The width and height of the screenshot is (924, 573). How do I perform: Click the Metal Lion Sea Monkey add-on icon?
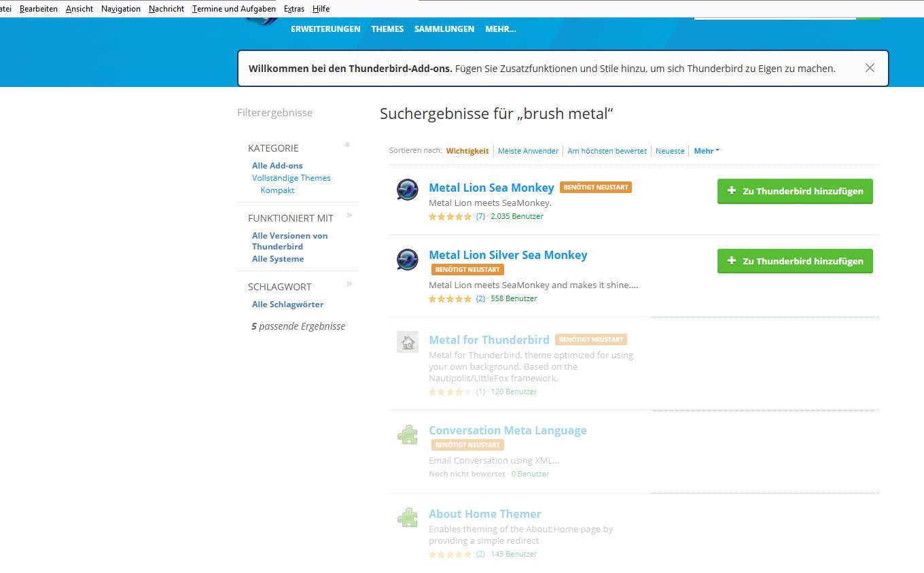408,190
